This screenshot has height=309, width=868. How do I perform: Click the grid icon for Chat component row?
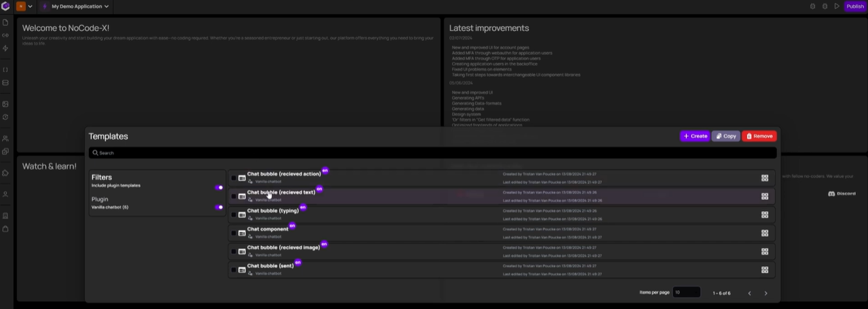[764, 233]
